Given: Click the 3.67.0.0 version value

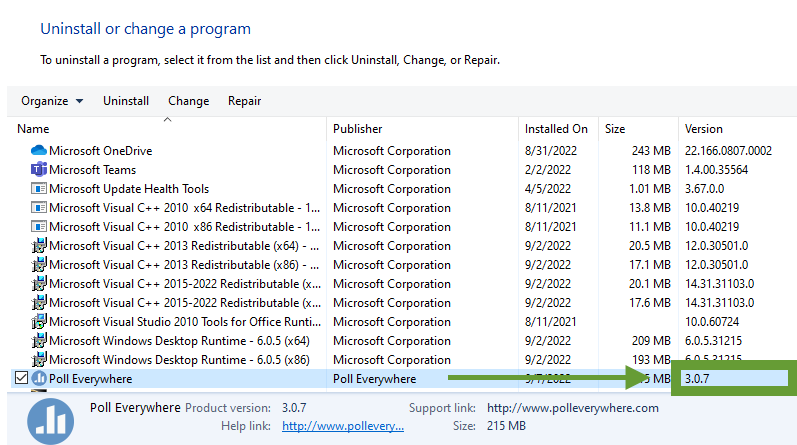Looking at the screenshot, I should [704, 189].
